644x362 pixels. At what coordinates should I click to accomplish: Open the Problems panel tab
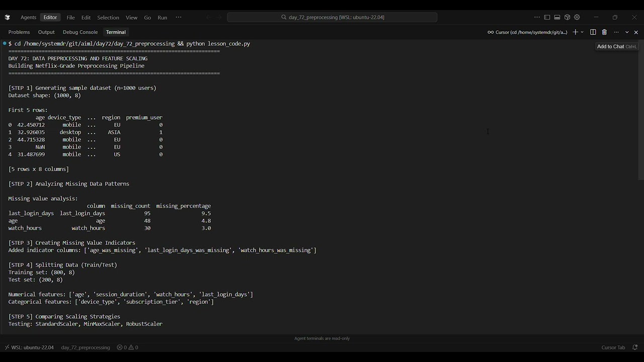point(19,32)
